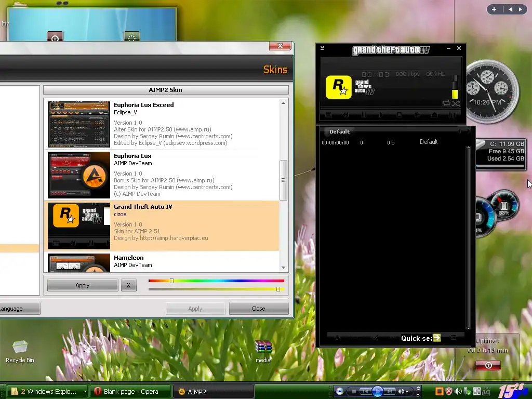Screen dimensions: 532x399
Task: Close the Skins settings dialog
Action: coord(280,46)
